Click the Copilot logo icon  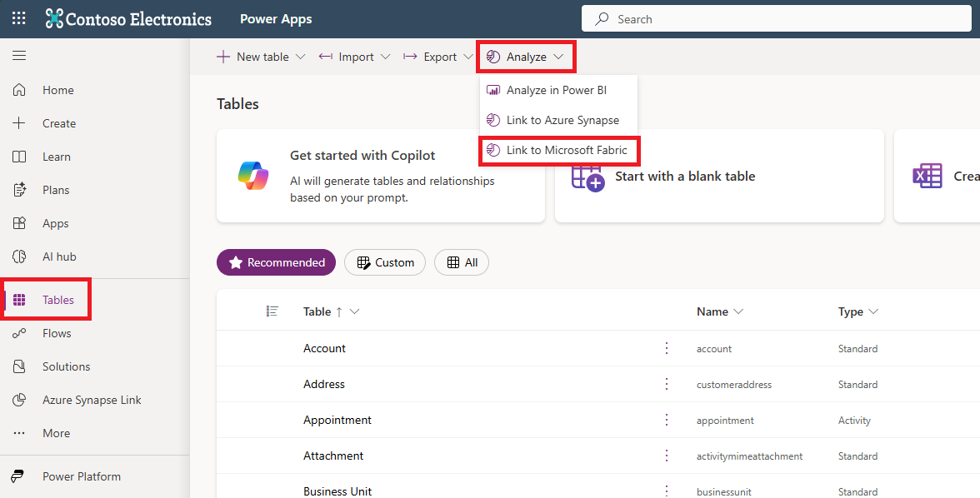coord(253,176)
